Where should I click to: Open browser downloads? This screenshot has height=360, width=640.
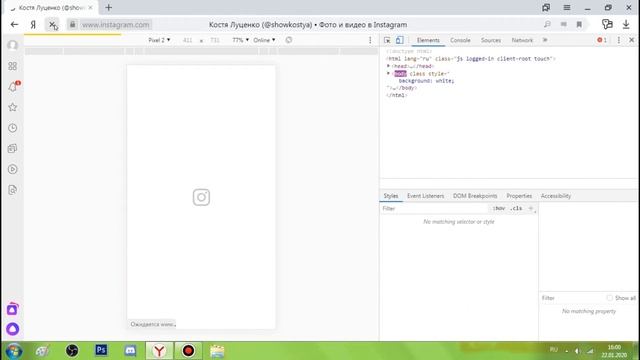(x=626, y=24)
